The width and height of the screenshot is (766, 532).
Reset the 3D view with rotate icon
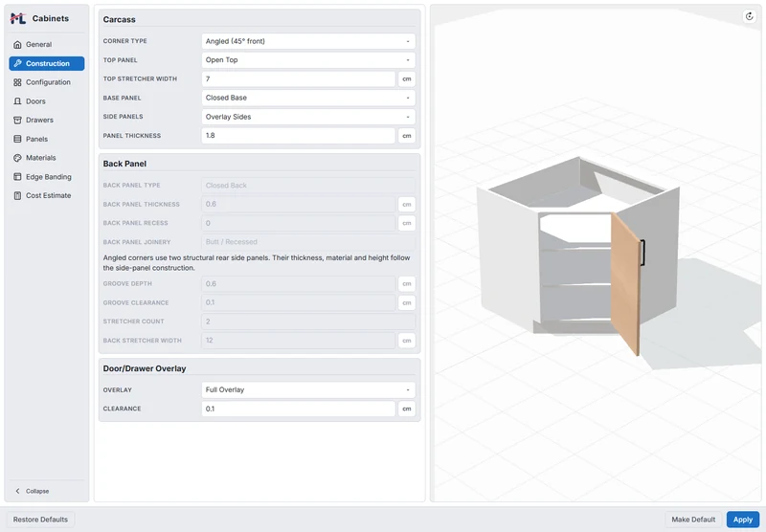[750, 16]
